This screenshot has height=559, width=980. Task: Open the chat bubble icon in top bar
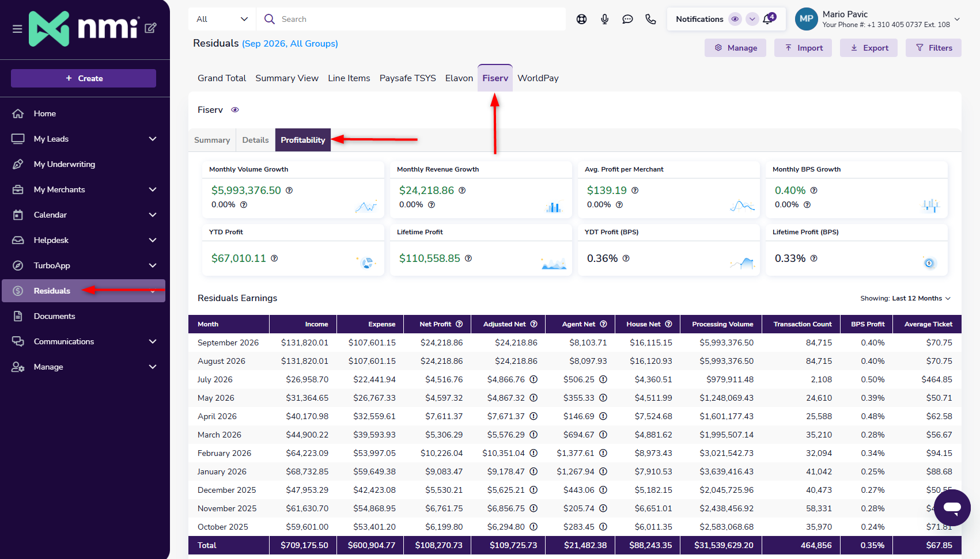[x=627, y=19]
